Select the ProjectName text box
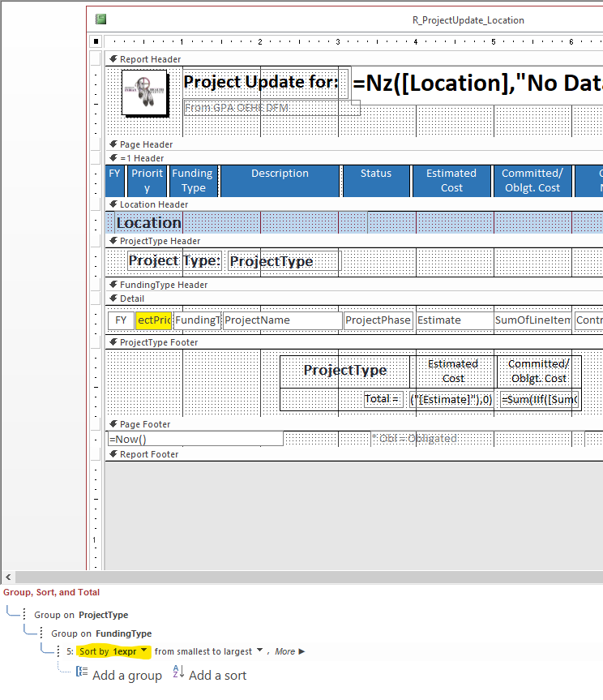This screenshot has height=700, width=603. [282, 320]
